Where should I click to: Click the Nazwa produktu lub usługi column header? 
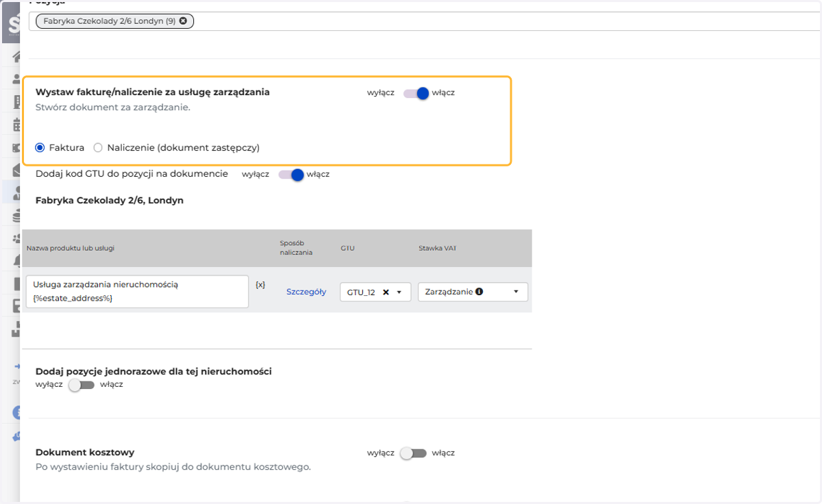(71, 248)
